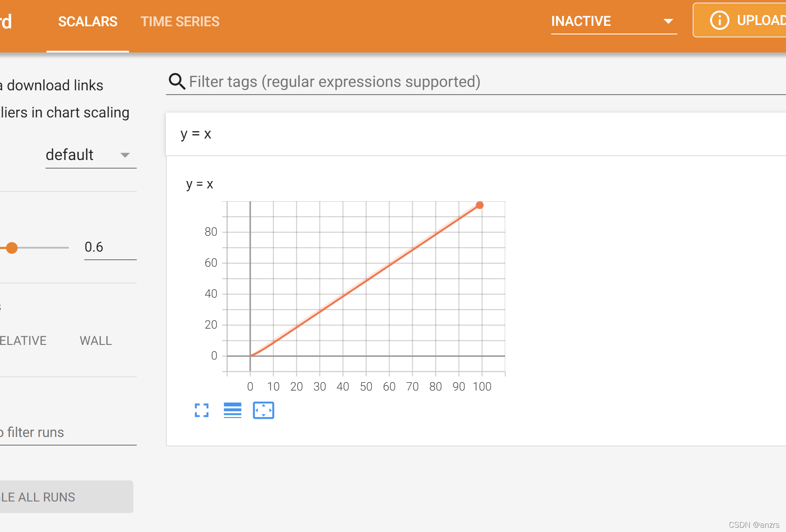Switch horizontal axis to WALL
Screen dimensions: 786x532
[x=95, y=341]
